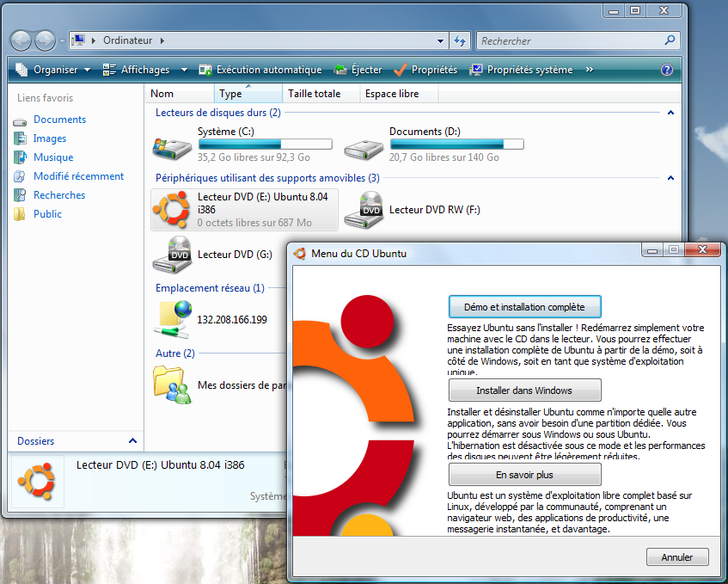Viewport: 728px width, 584px height.
Task: Click the Rechercher search field
Action: (570, 41)
